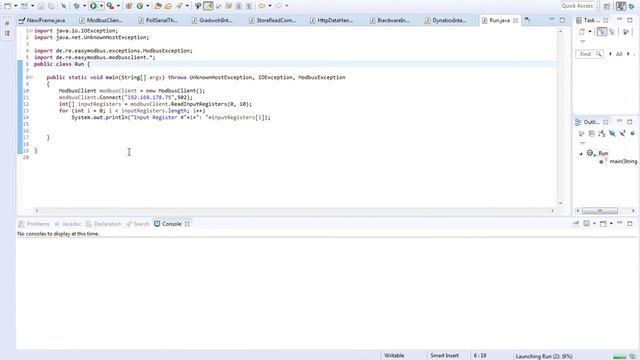
Task: Click the Outline horizontal scrollbar thumb
Action: coord(600,211)
